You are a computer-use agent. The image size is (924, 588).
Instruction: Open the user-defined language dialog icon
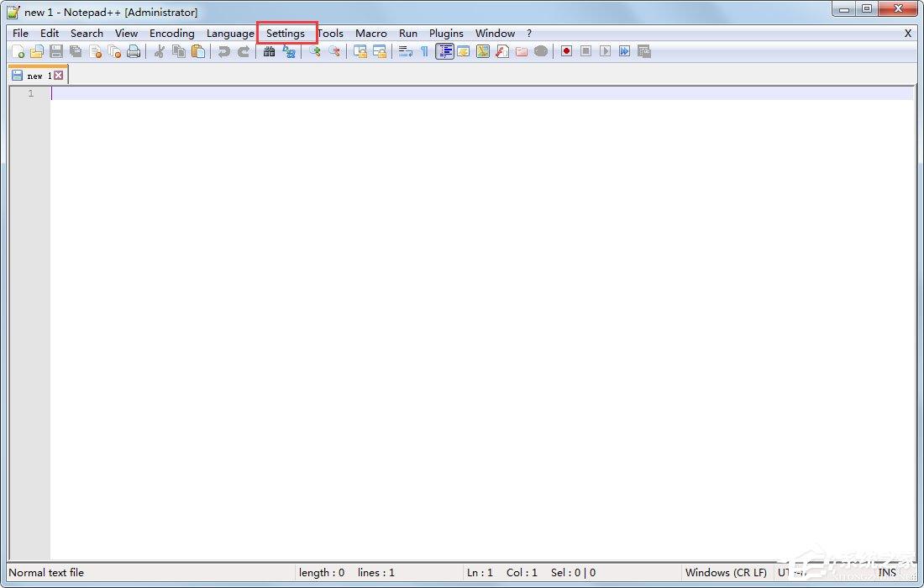[464, 52]
